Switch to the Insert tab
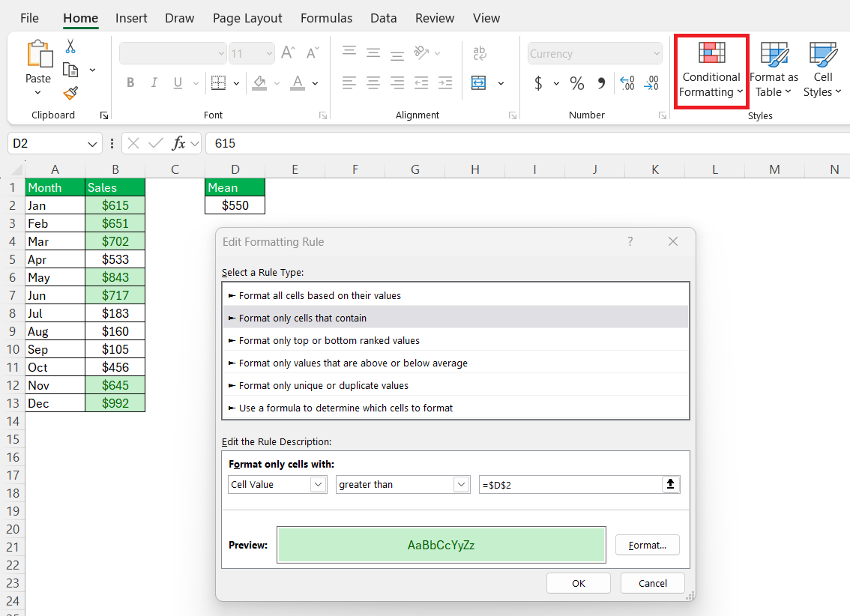Image resolution: width=850 pixels, height=616 pixels. 131,18
